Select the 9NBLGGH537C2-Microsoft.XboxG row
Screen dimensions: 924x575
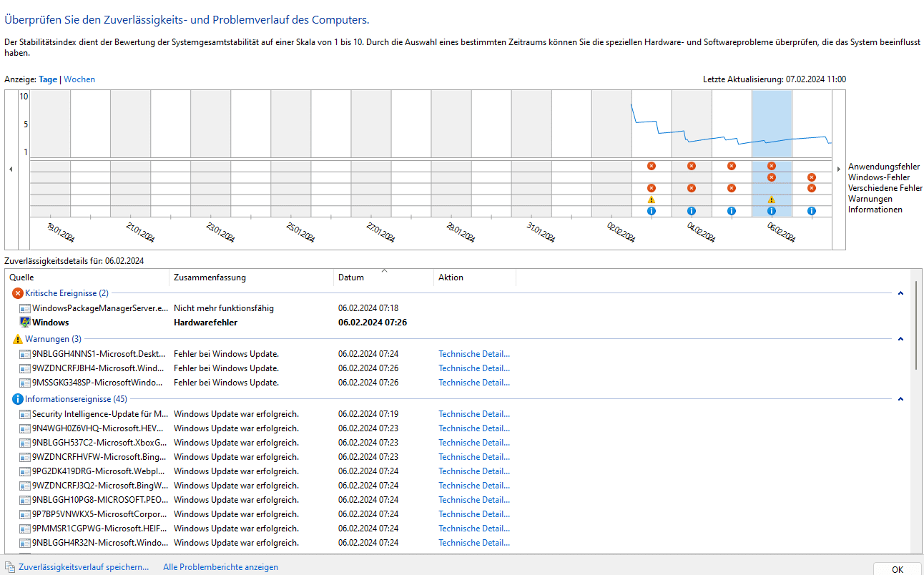click(x=458, y=443)
